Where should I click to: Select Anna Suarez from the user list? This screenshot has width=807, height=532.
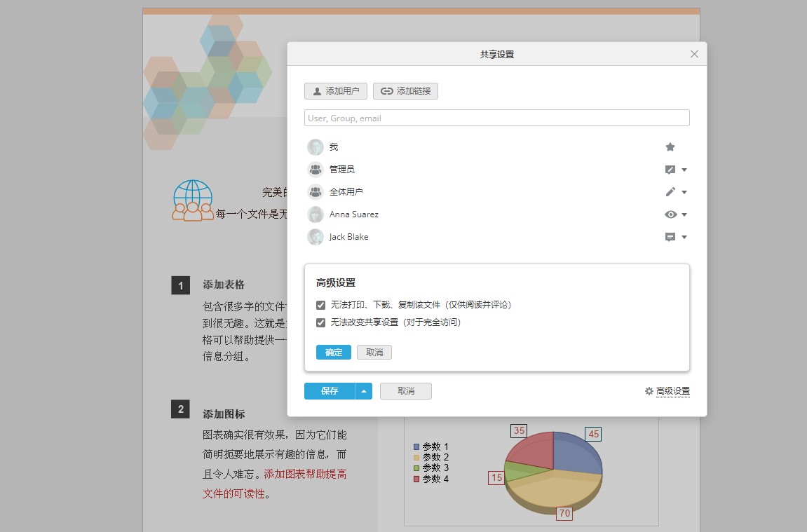(353, 214)
